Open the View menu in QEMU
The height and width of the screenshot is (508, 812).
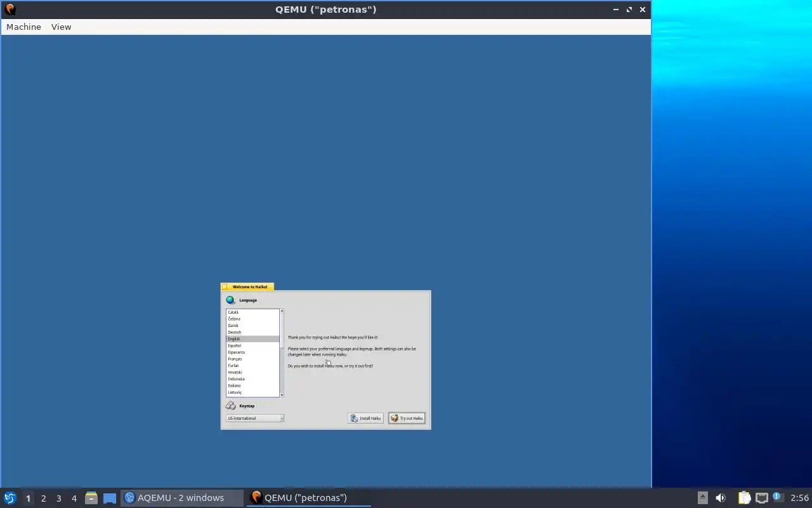tap(61, 27)
